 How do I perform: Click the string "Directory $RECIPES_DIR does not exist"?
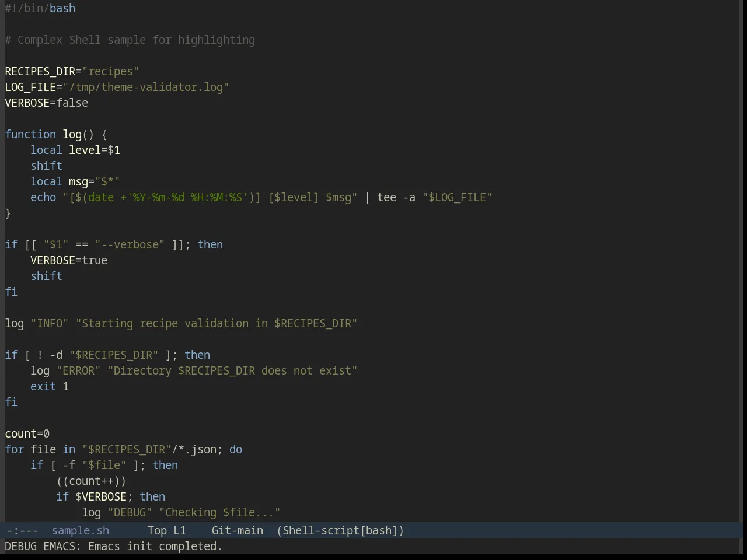[232, 370]
